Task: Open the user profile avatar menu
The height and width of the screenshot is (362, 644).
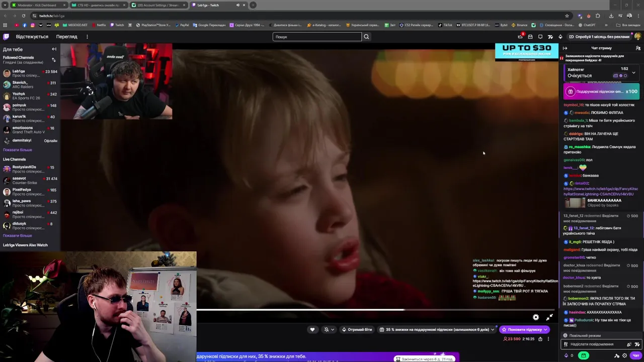Action: pos(637,37)
